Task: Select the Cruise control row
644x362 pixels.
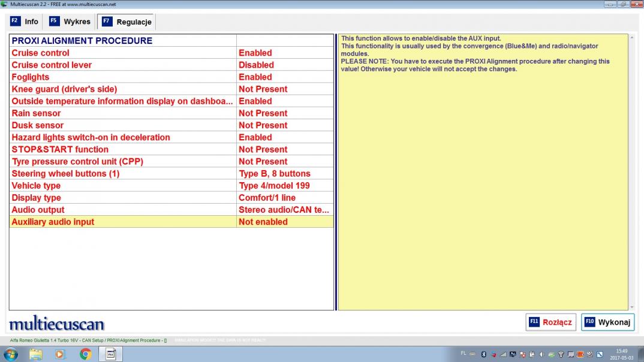Action: [x=171, y=53]
